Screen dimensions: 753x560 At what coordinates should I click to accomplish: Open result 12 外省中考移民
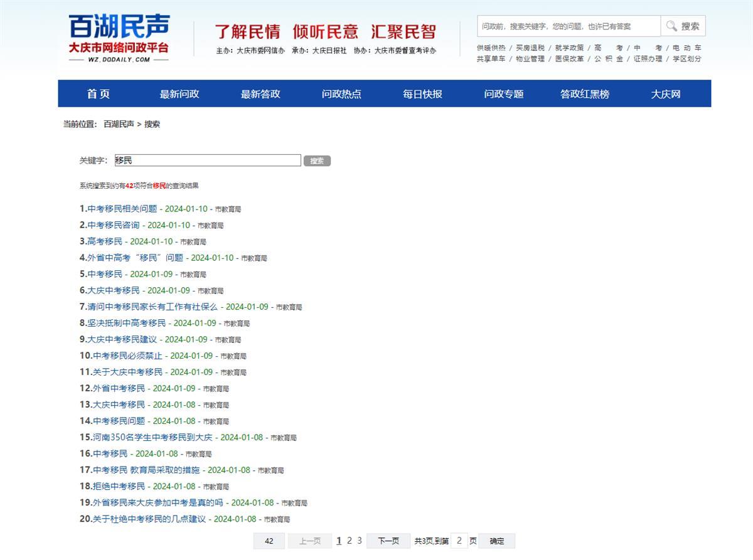click(x=119, y=388)
